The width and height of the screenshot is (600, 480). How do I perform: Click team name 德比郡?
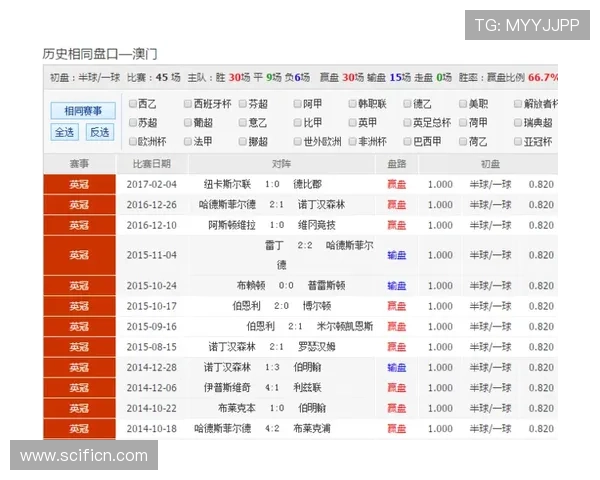[x=307, y=184]
